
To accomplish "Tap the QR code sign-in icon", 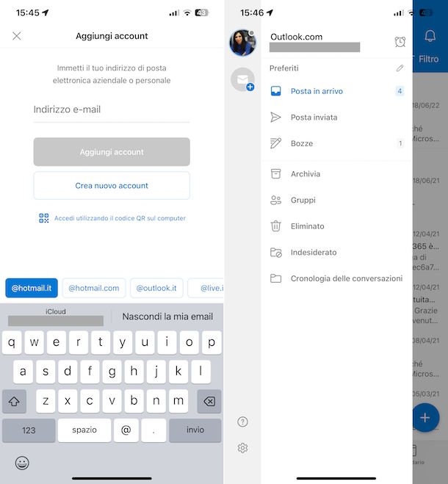I will [44, 218].
